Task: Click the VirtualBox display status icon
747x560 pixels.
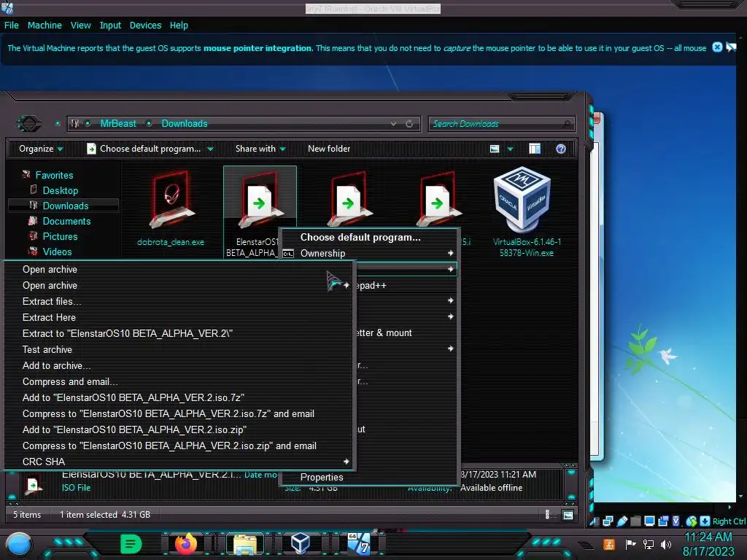Action: click(649, 521)
